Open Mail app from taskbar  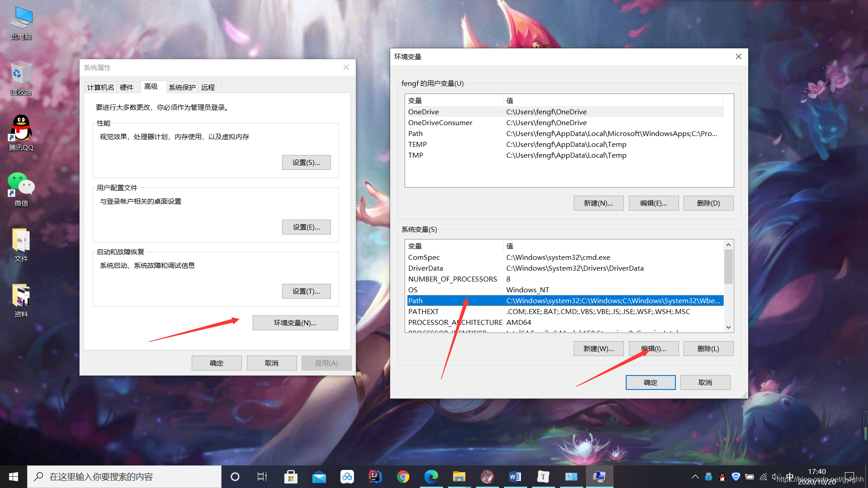pos(319,477)
